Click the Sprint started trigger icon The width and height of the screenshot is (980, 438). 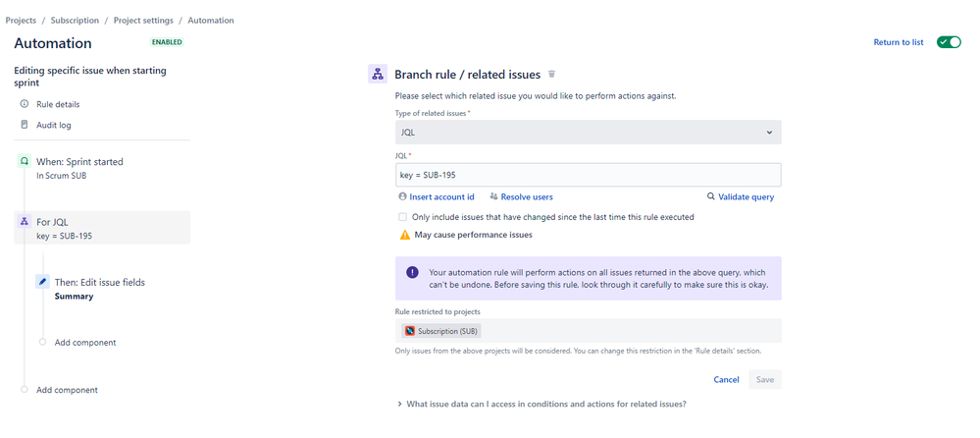pyautogui.click(x=24, y=161)
